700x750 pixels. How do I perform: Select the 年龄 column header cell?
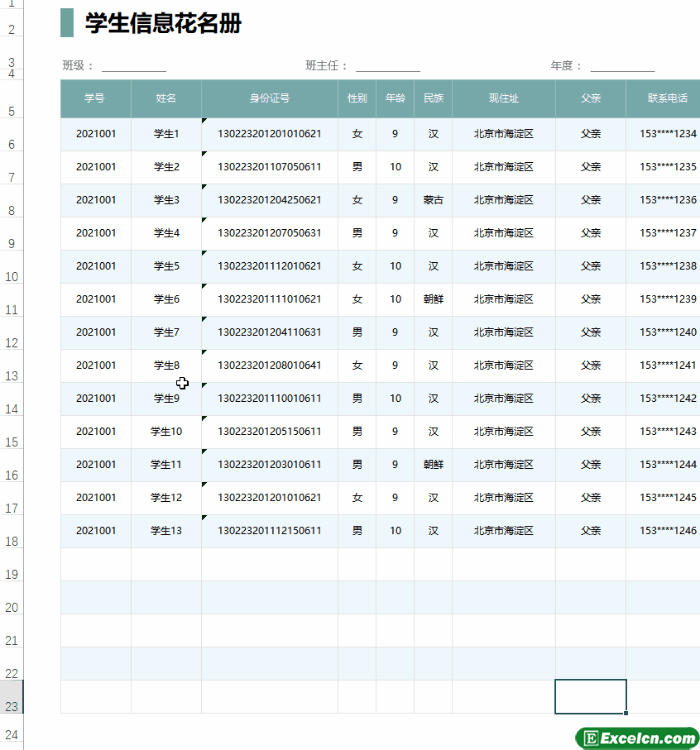(395, 99)
